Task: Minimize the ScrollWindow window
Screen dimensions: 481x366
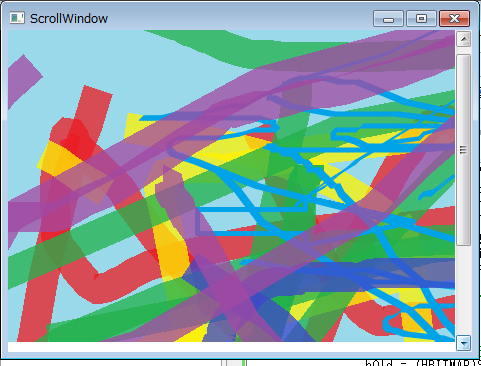Action: pos(388,18)
